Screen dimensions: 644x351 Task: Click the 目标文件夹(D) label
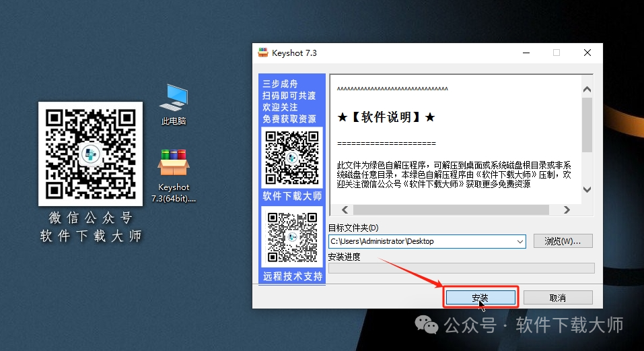(x=353, y=228)
